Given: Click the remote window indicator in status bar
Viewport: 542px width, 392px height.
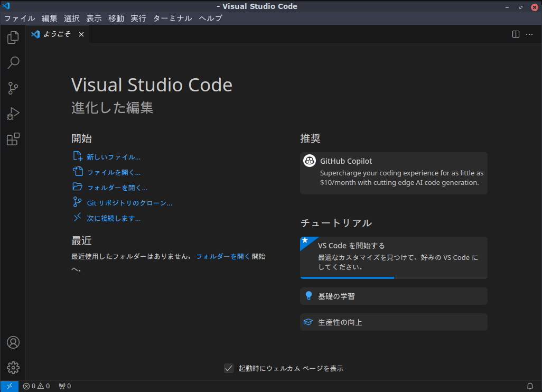Looking at the screenshot, I should (x=10, y=386).
